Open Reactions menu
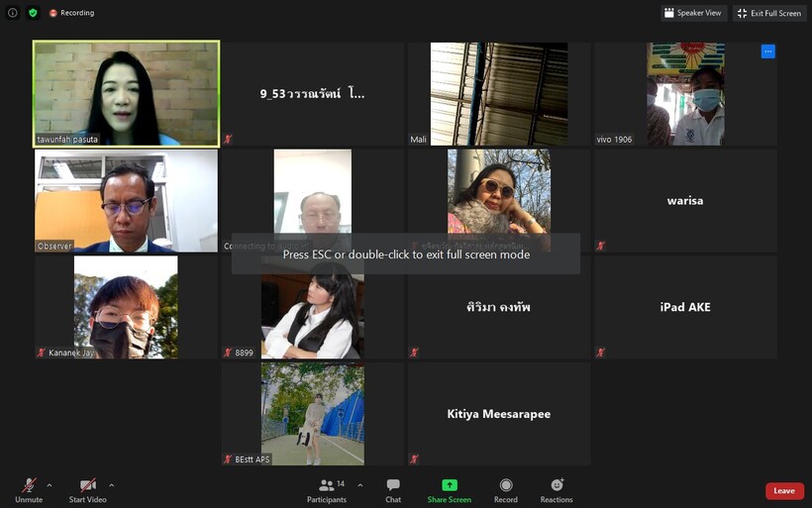 pos(557,490)
